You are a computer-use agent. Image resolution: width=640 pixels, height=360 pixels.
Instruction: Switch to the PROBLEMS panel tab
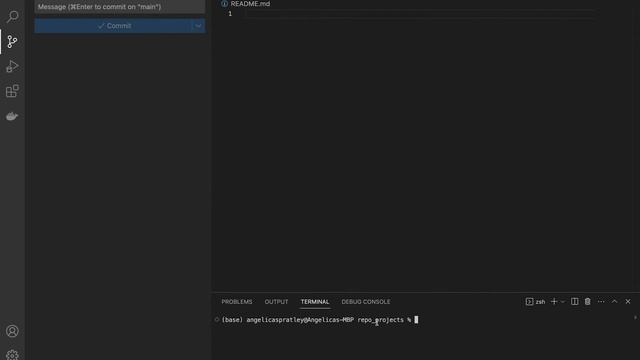point(237,302)
